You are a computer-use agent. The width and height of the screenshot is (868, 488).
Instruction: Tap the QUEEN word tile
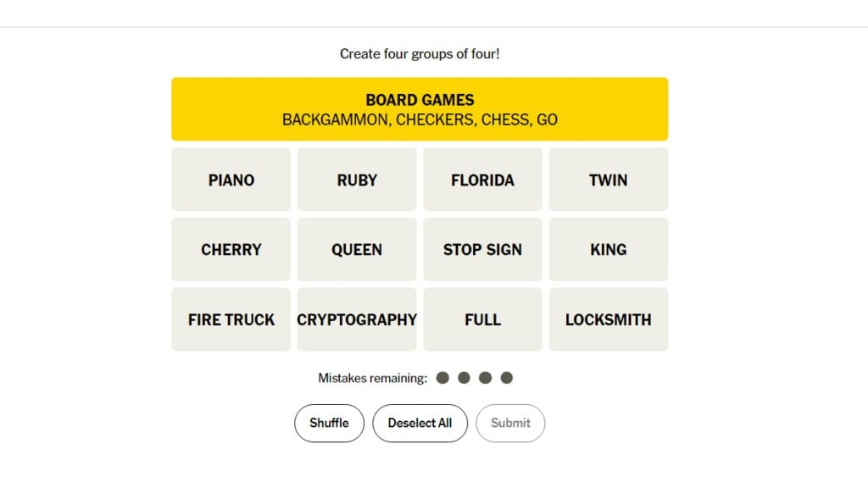357,249
